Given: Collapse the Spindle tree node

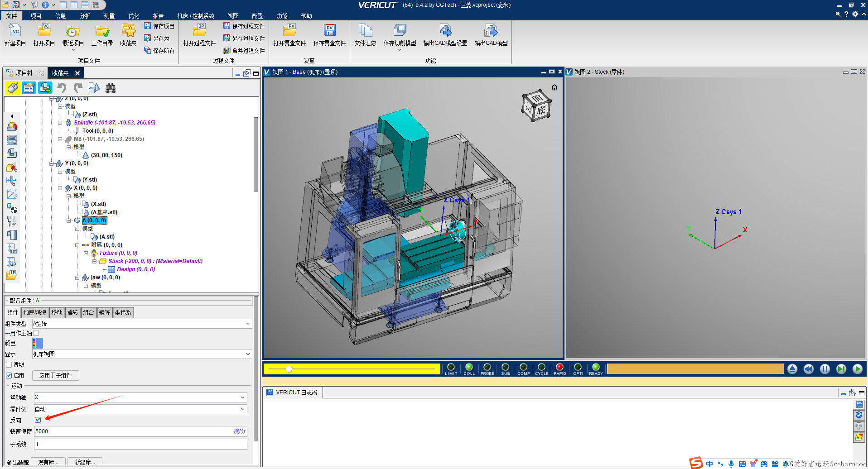Looking at the screenshot, I should pyautogui.click(x=60, y=123).
